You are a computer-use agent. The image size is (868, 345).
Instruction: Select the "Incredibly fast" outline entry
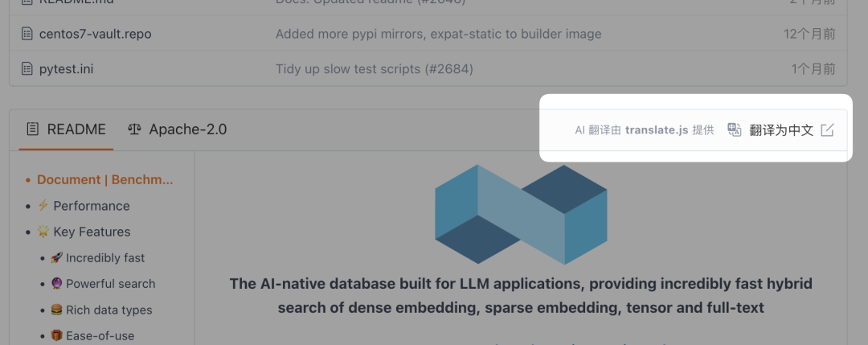point(105,258)
